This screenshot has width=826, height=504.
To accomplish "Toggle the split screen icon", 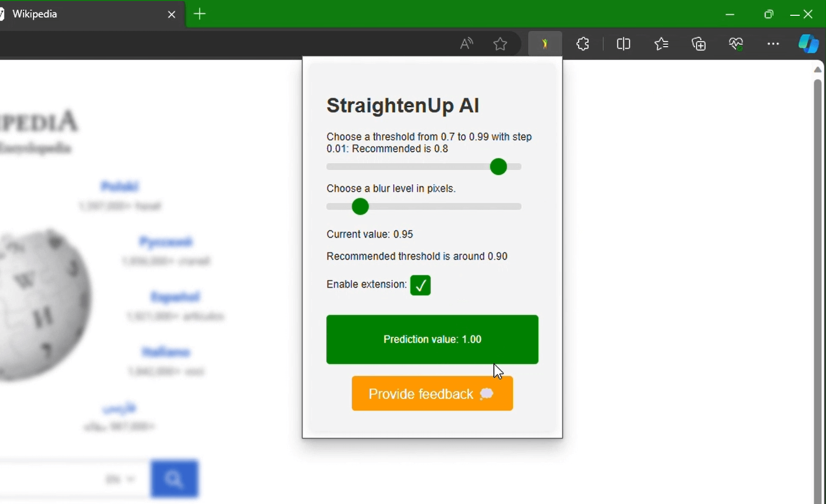I will click(623, 44).
